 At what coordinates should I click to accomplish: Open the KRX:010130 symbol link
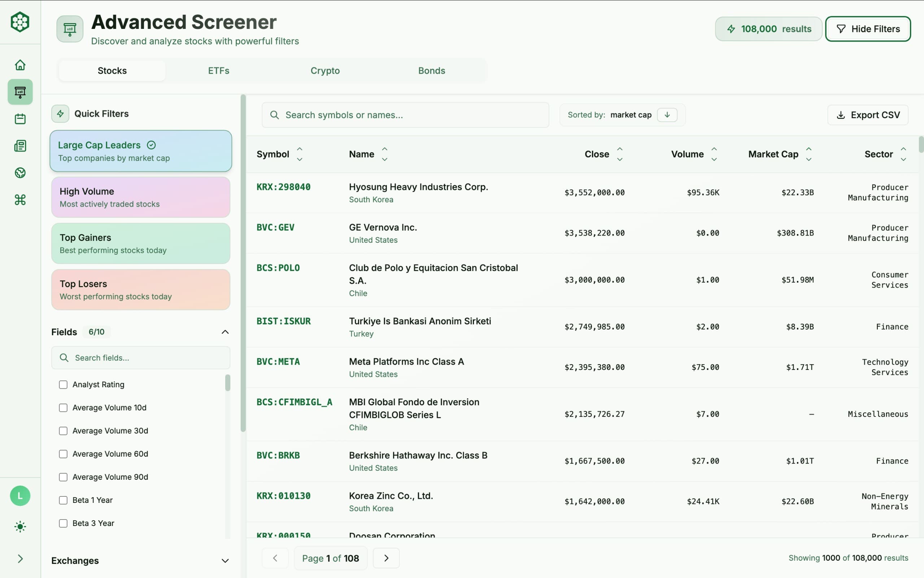(x=283, y=496)
